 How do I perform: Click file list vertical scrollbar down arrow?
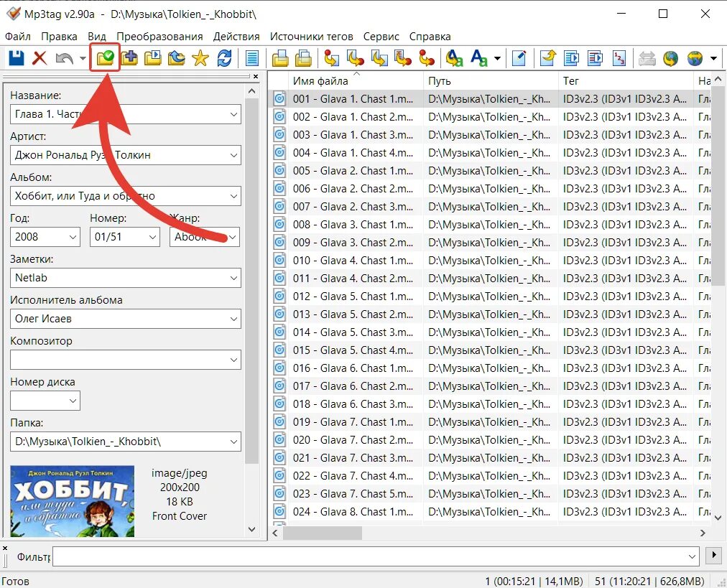coord(718,518)
